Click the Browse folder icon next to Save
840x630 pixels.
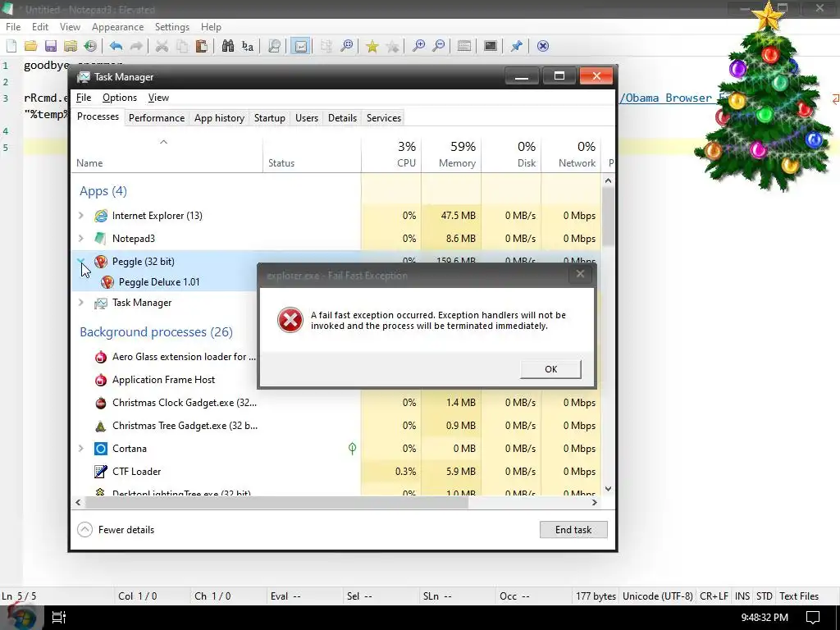pos(71,46)
